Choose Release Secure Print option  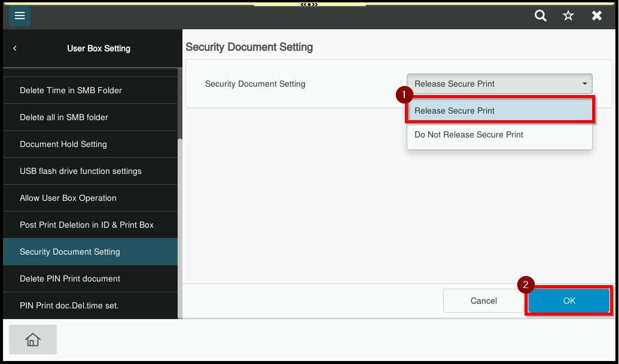(x=499, y=111)
